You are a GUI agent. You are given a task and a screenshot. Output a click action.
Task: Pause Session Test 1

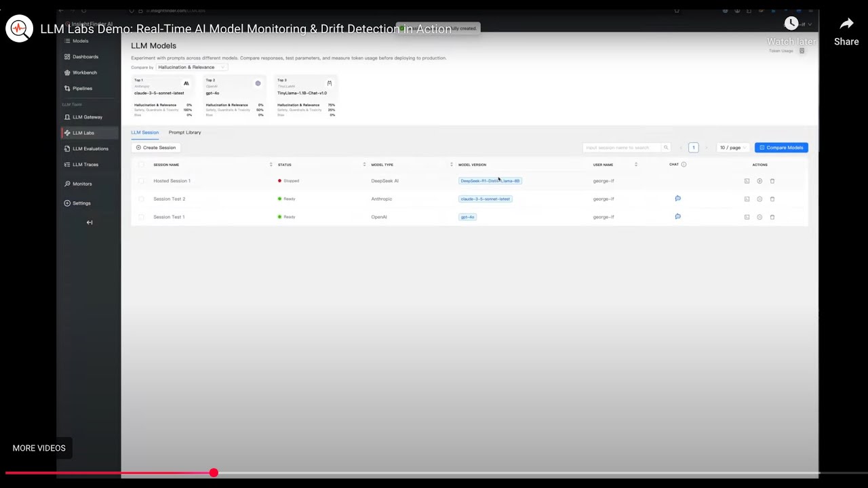pyautogui.click(x=759, y=217)
